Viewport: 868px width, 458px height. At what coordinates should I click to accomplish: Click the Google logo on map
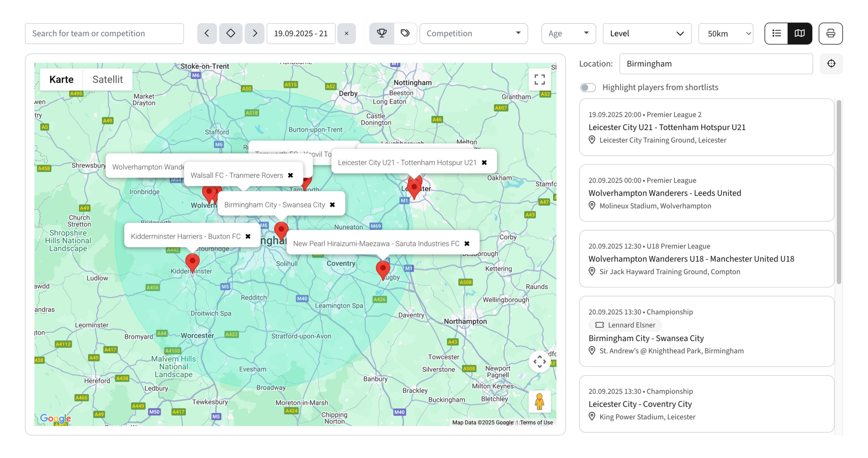coord(56,418)
